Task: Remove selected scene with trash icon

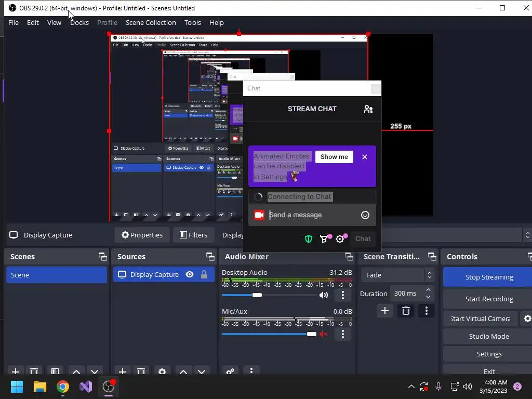Action: (34, 371)
